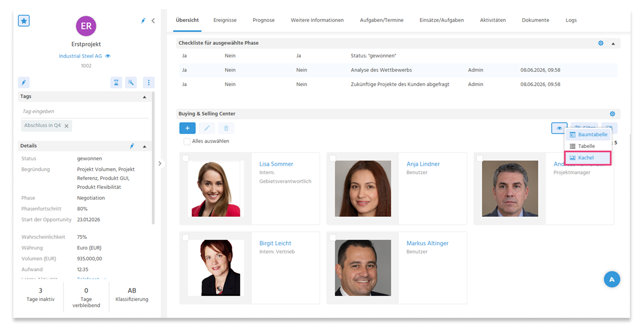This screenshot has height=327, width=644.
Task: Check the 'Alles auswählen' checkbox
Action: (x=187, y=141)
